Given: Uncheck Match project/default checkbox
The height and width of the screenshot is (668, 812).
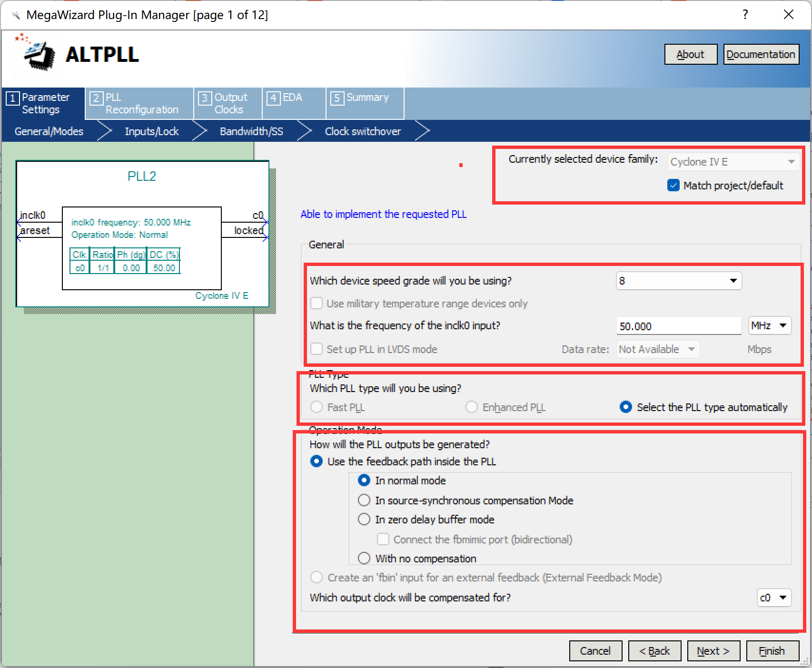Looking at the screenshot, I should click(673, 186).
